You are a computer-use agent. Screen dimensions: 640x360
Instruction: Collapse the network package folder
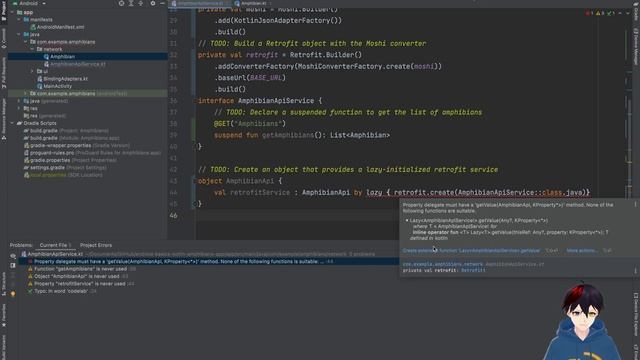click(x=32, y=49)
